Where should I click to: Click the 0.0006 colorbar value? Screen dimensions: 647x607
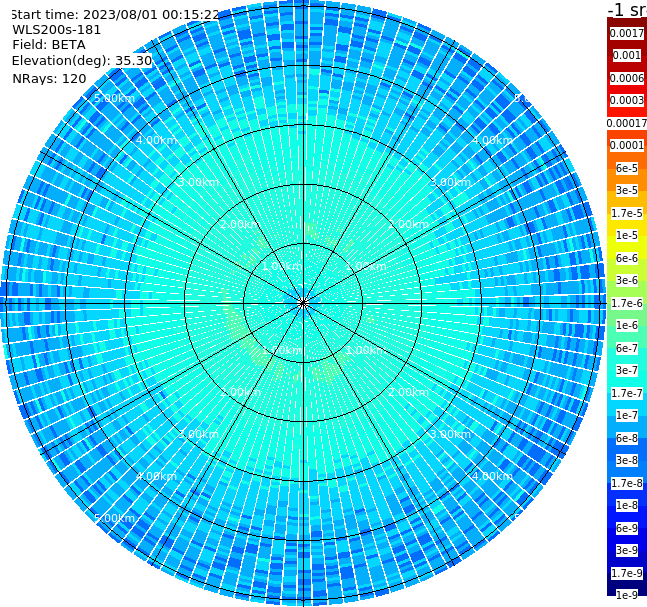pos(627,78)
